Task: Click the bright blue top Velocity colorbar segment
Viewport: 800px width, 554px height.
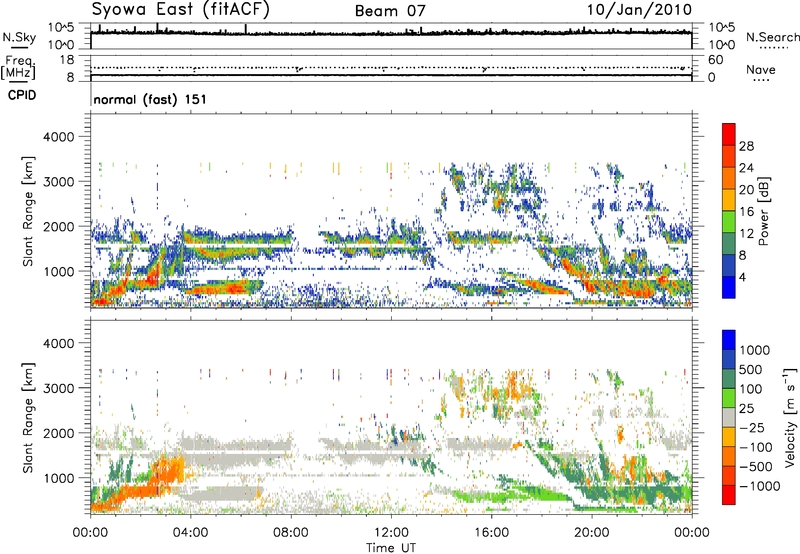Action: pyautogui.click(x=729, y=340)
